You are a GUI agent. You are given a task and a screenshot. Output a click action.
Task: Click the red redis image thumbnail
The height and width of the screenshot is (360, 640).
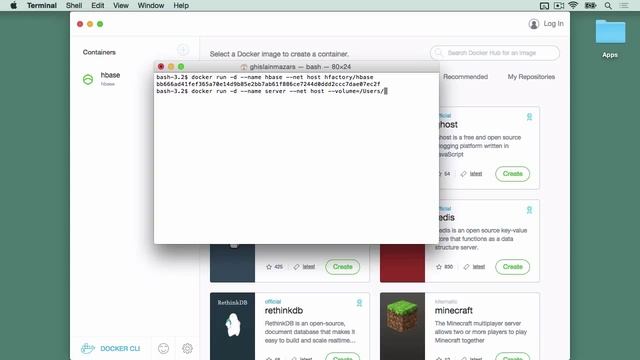click(x=402, y=263)
